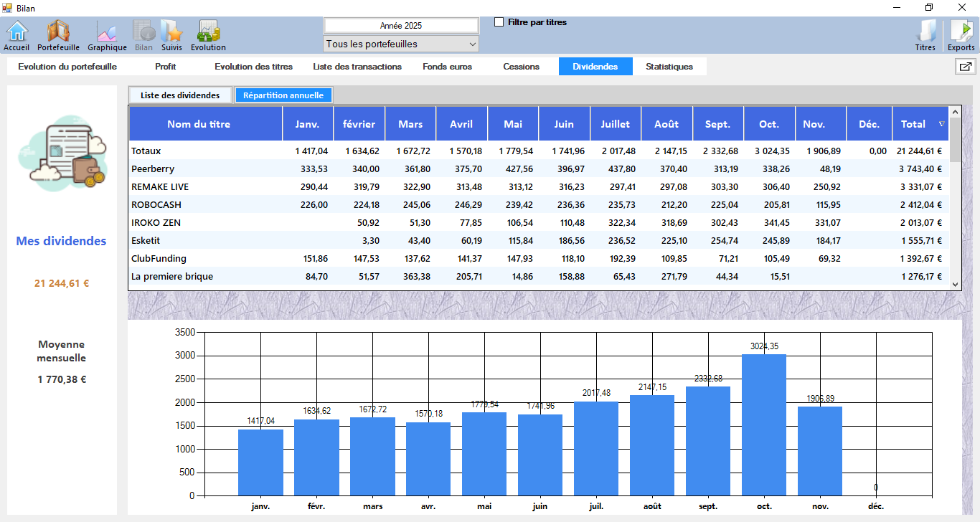Select the Répartition annuelle button
The height and width of the screenshot is (522, 980).
[x=283, y=95]
